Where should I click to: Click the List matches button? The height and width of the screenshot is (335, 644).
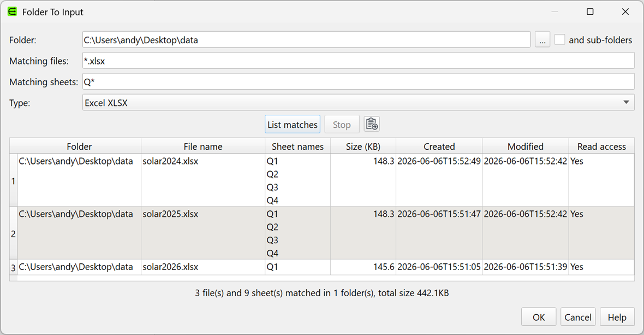pos(293,125)
